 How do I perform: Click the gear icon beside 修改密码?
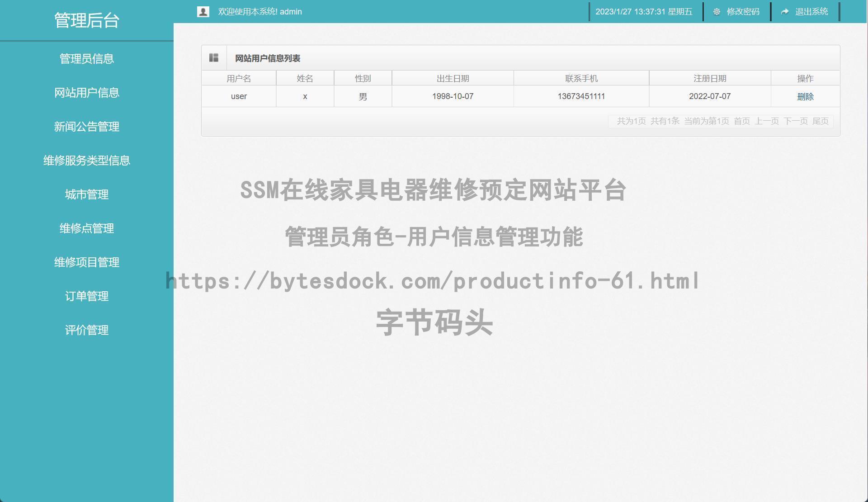pyautogui.click(x=717, y=12)
